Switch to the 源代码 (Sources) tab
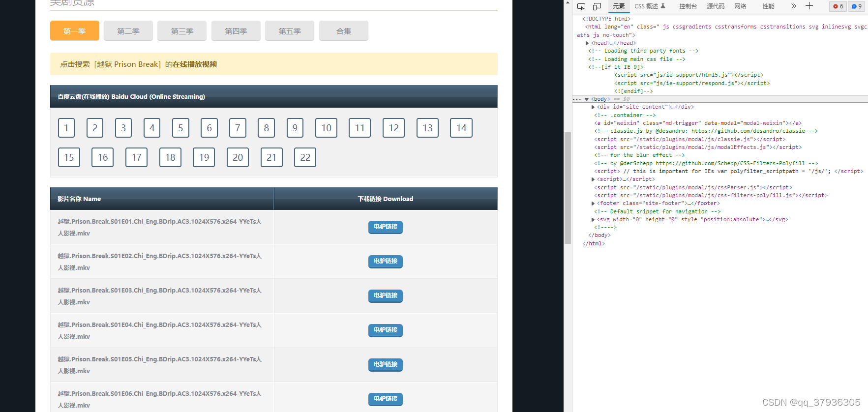The height and width of the screenshot is (412, 868). pyautogui.click(x=716, y=6)
